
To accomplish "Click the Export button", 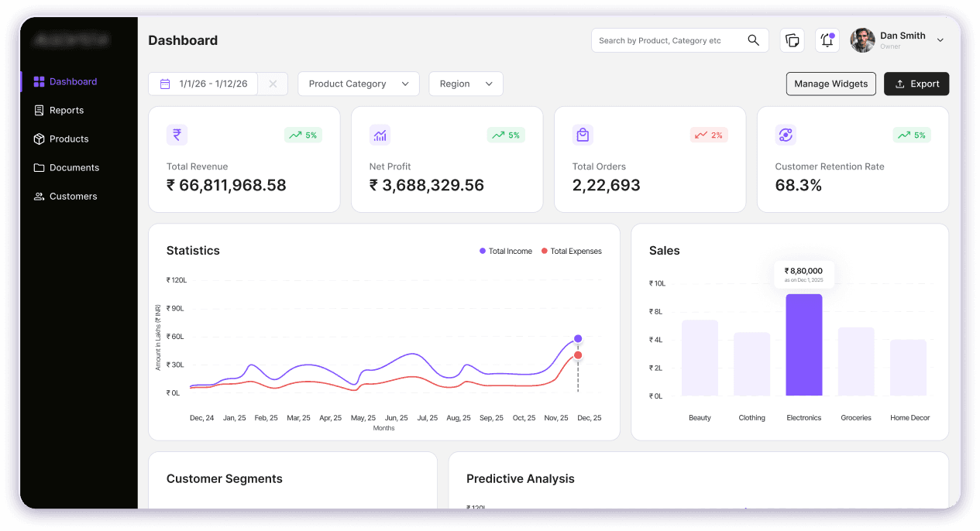I will click(916, 84).
